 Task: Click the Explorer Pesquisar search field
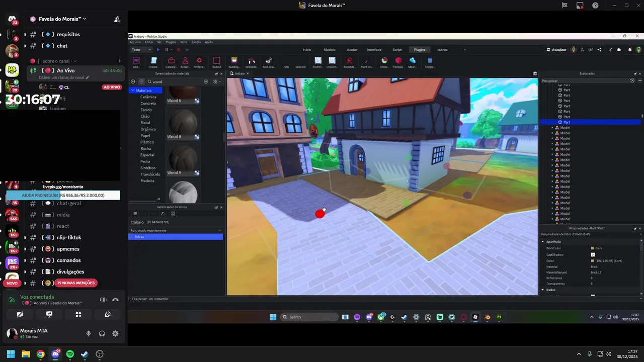585,80
